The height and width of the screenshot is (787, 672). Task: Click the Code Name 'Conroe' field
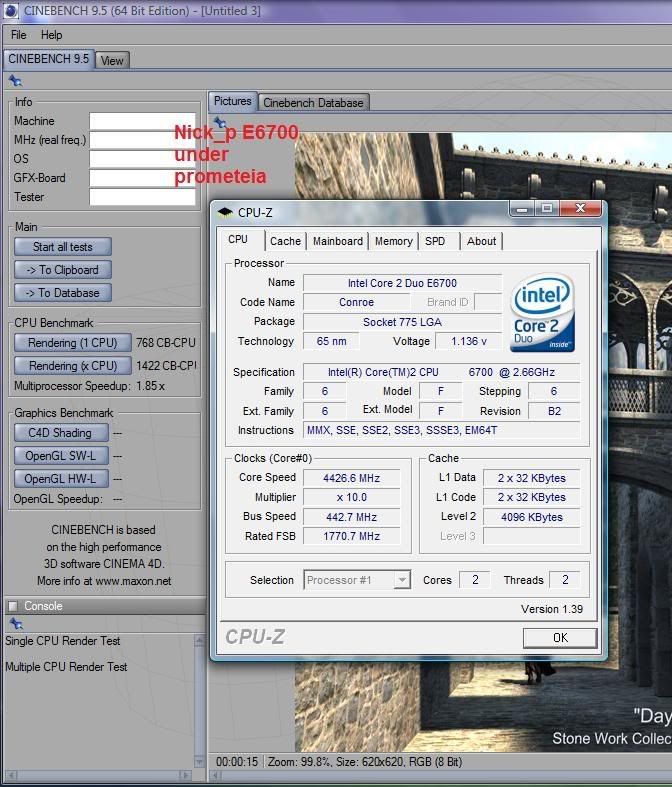click(356, 302)
